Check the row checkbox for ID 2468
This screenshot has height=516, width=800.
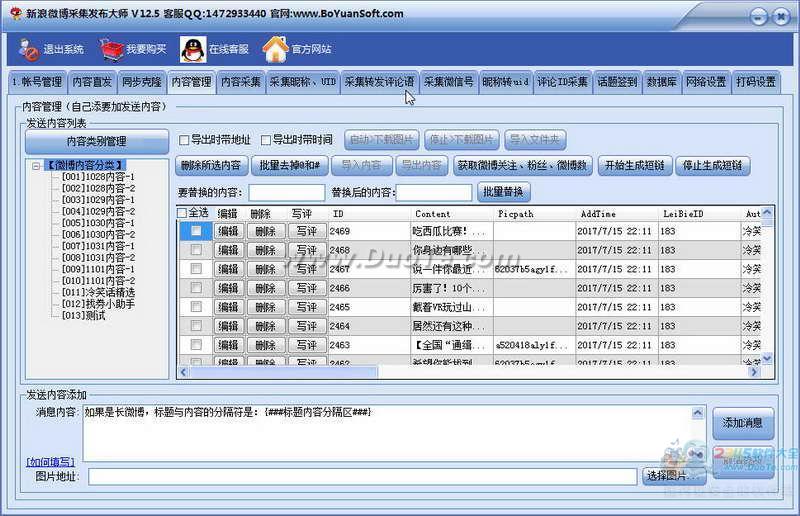point(196,250)
